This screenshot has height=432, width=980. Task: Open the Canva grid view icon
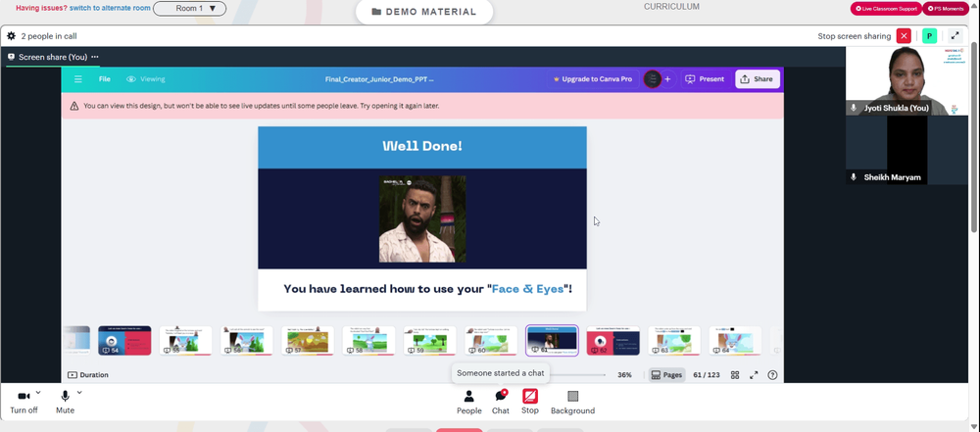pos(735,375)
